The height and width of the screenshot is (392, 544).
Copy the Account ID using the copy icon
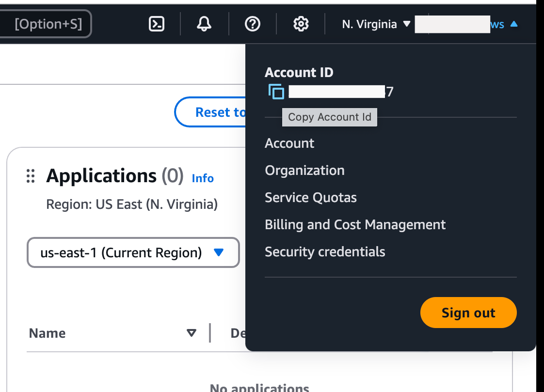[276, 92]
